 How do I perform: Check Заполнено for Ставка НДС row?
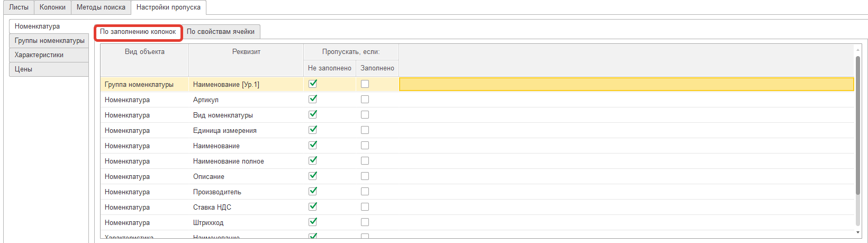click(x=365, y=207)
